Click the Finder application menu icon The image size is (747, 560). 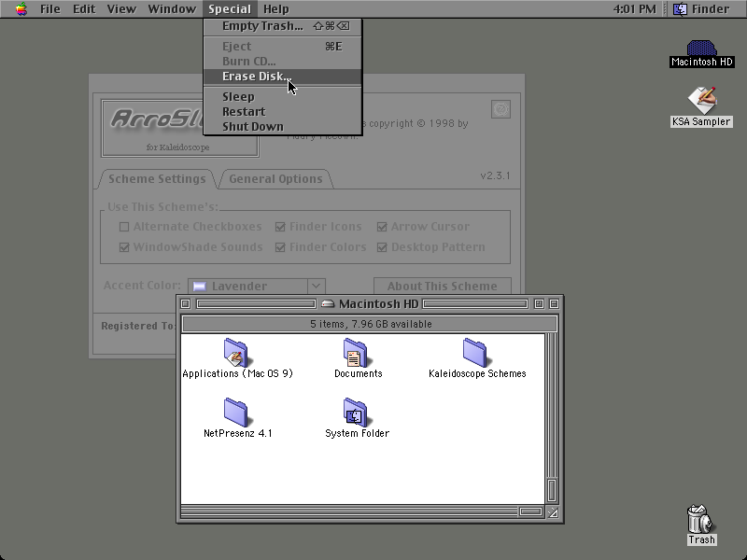click(x=680, y=9)
